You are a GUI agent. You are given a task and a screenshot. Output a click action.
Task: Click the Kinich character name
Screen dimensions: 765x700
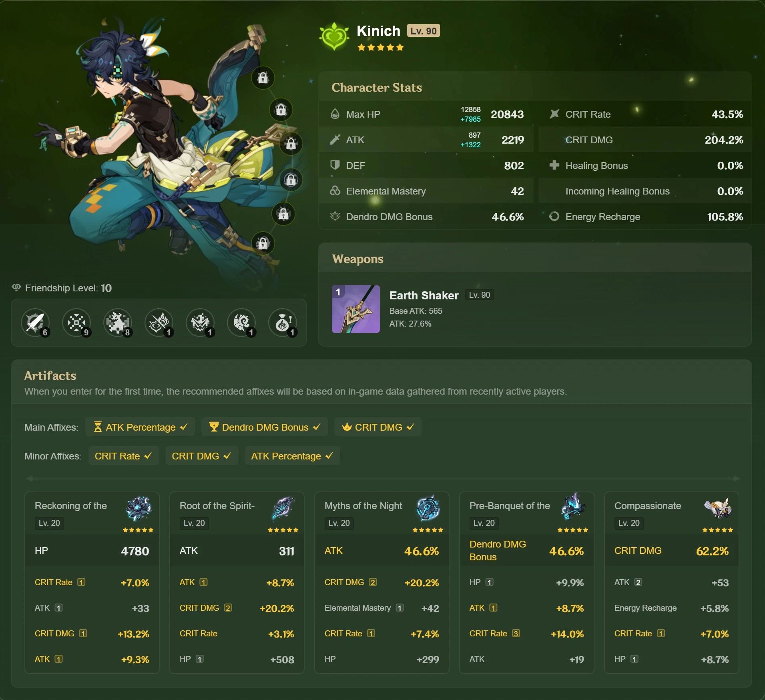tap(378, 31)
